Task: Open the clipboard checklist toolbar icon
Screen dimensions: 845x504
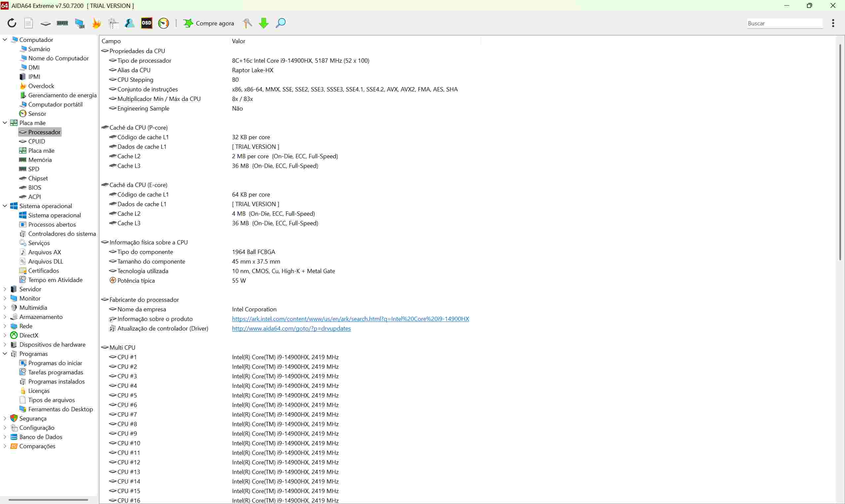Action: click(114, 23)
